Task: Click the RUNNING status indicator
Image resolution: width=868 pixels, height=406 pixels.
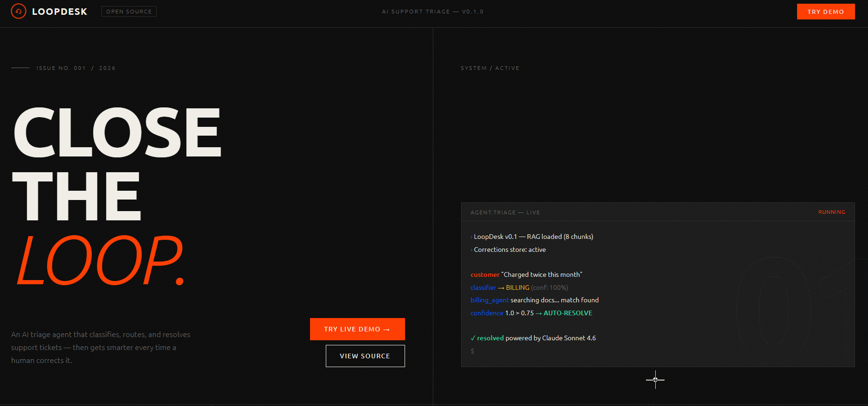Action: 831,212
